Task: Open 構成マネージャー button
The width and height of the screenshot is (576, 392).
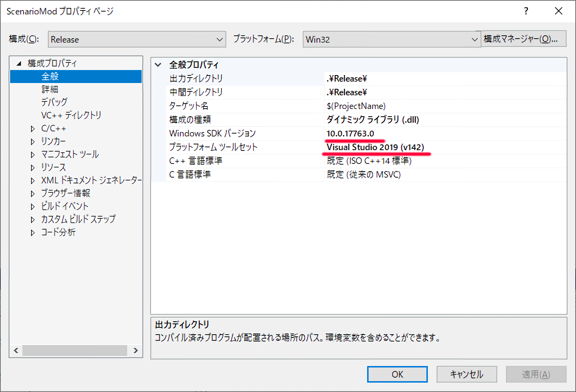Action: pos(523,39)
